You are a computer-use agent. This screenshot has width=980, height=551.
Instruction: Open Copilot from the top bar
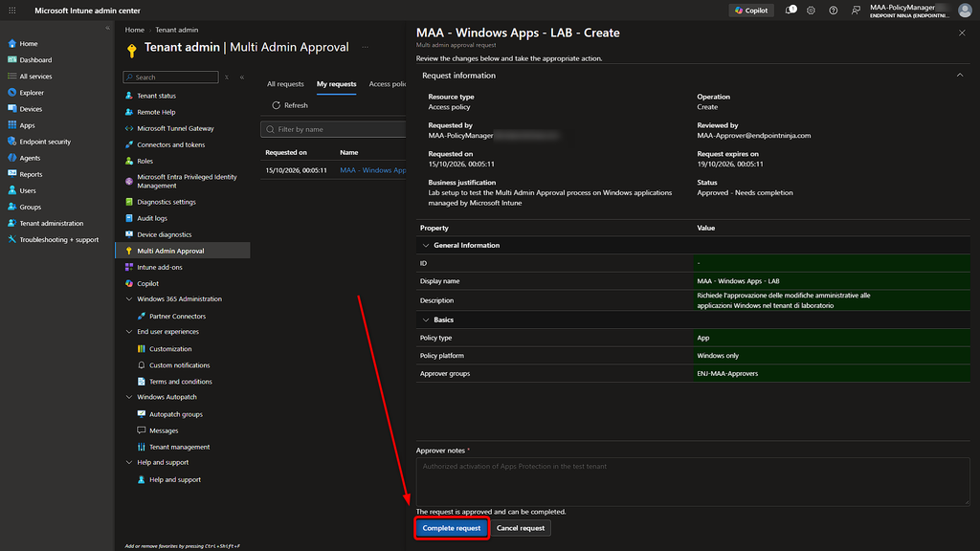pos(751,10)
